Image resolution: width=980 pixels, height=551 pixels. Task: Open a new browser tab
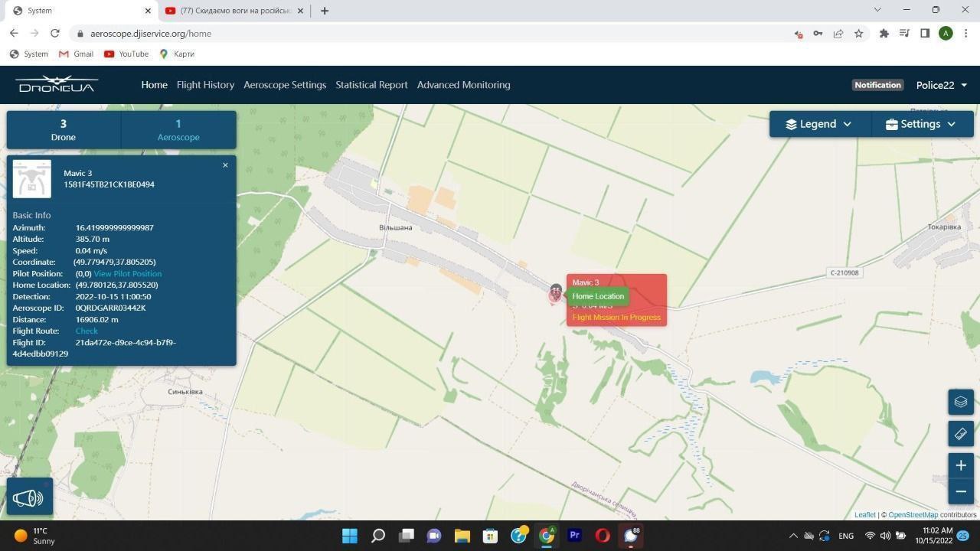click(325, 11)
